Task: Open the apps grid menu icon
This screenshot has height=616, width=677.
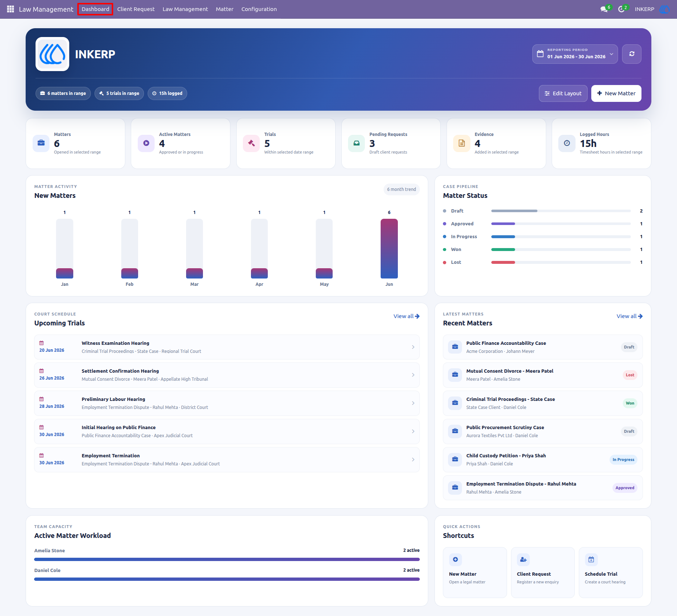Action: 11,9
